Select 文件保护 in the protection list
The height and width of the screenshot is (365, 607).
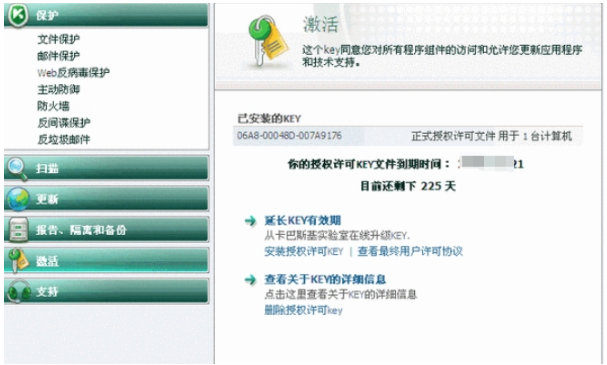(x=58, y=39)
